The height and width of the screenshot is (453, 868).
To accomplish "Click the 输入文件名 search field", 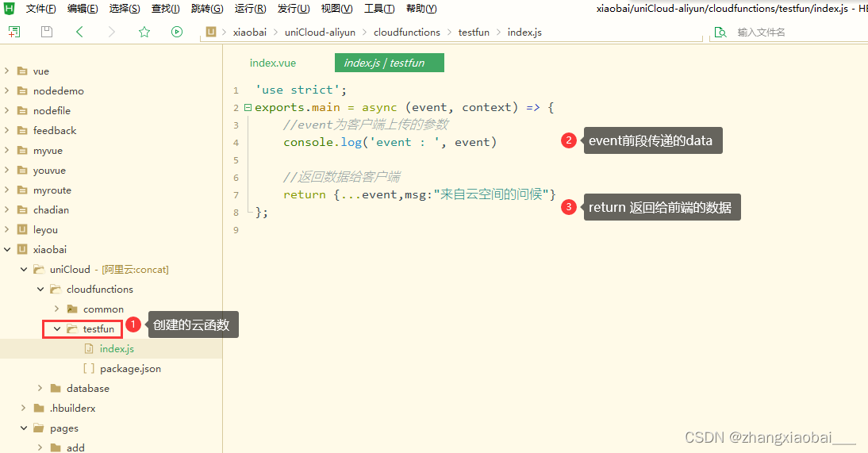I will click(x=793, y=33).
